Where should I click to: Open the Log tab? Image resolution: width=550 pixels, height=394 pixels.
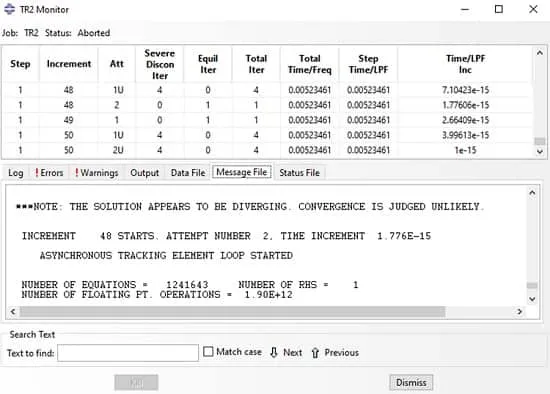click(16, 173)
